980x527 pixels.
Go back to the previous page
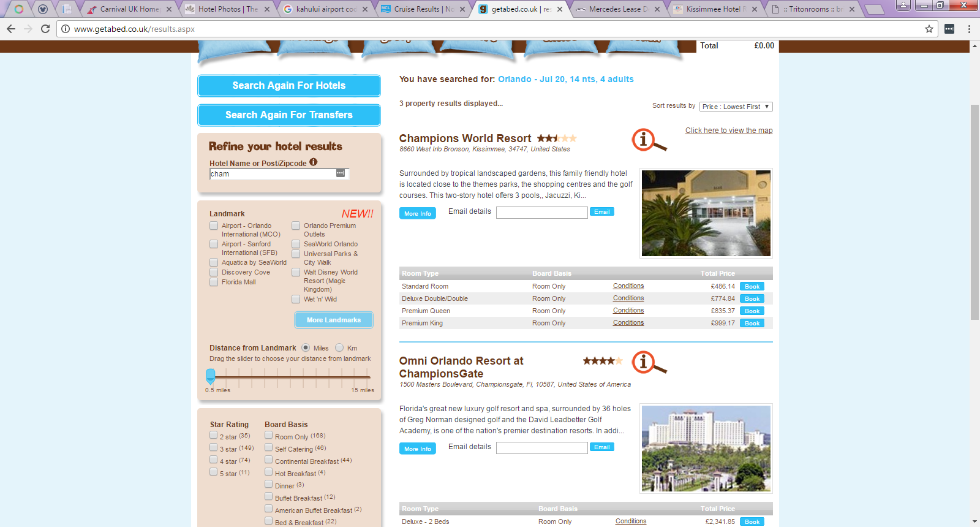tap(11, 29)
